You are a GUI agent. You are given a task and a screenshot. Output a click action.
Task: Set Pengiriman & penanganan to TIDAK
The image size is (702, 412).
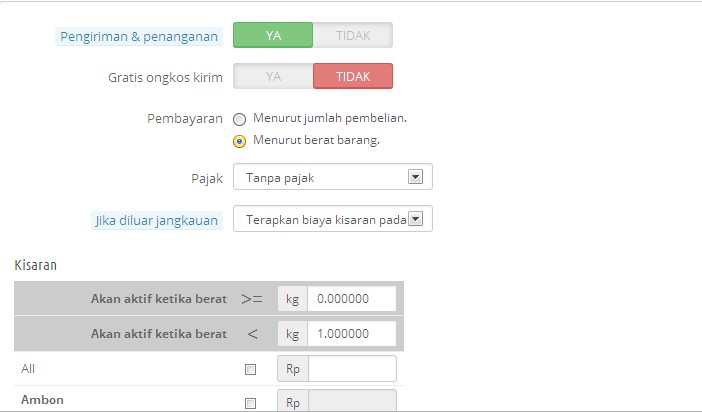coord(353,35)
